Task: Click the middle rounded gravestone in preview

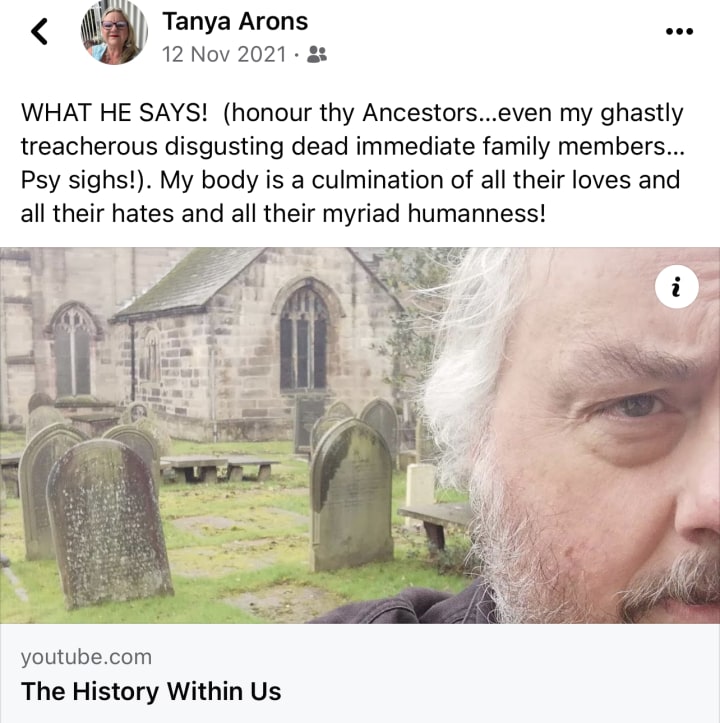Action: [x=352, y=496]
